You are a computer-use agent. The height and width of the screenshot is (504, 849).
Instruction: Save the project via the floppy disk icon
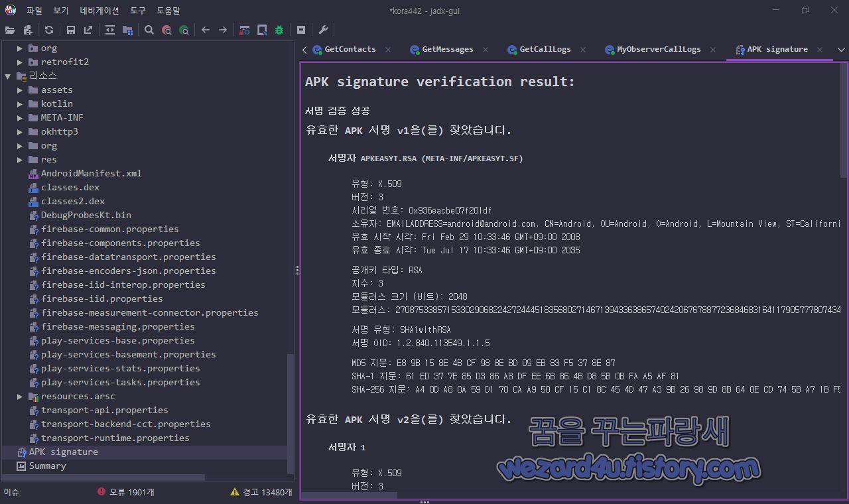coord(71,30)
